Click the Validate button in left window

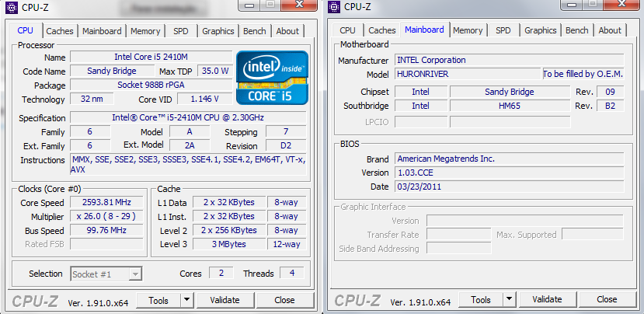click(225, 300)
